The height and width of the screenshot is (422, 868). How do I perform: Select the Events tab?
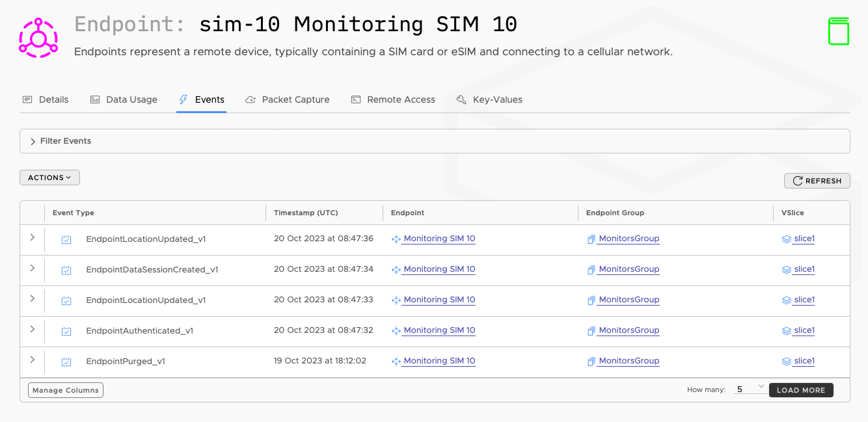[x=201, y=99]
